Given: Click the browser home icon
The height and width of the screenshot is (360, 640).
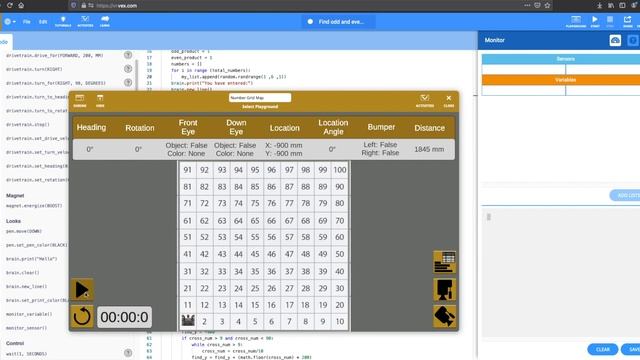Looking at the screenshot, I should click(x=21, y=5).
